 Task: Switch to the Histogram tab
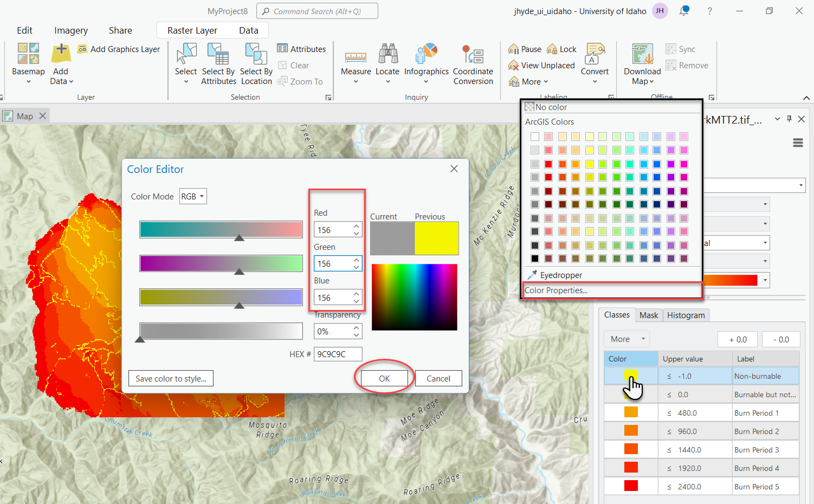[686, 315]
